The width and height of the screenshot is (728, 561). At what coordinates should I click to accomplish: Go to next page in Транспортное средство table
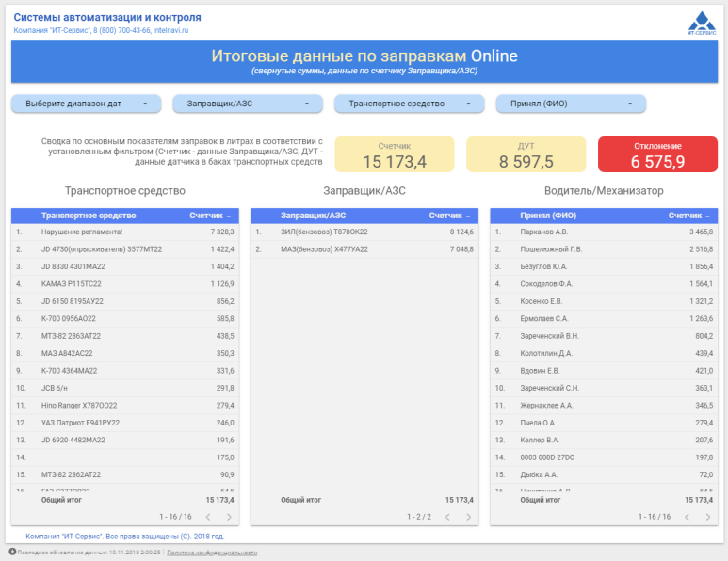pyautogui.click(x=229, y=517)
